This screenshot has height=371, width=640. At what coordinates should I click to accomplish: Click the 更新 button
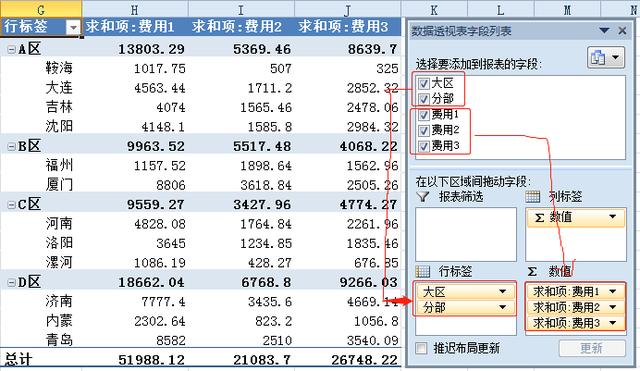(x=592, y=348)
